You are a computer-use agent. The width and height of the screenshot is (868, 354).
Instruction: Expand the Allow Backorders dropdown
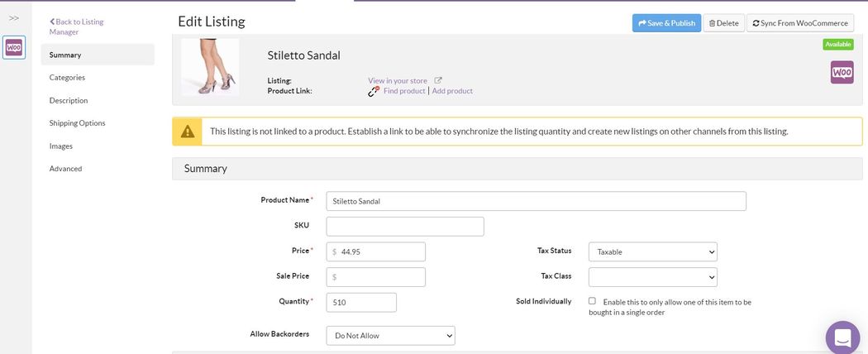390,335
